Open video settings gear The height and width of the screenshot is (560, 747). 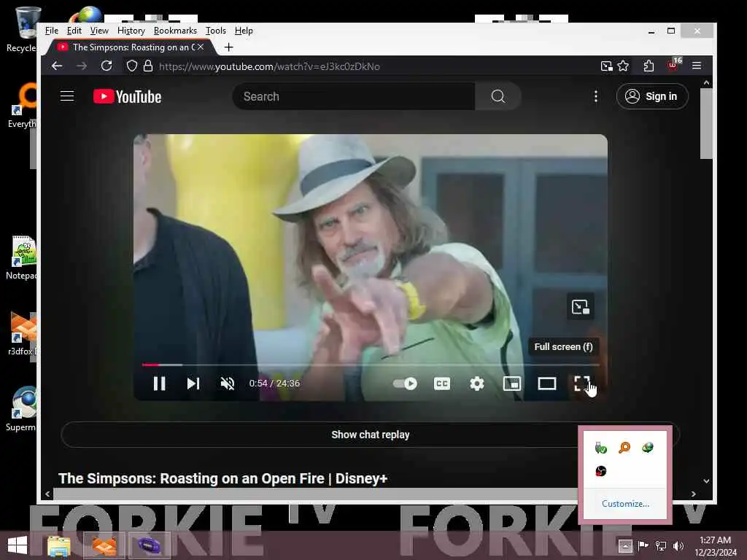coord(477,384)
